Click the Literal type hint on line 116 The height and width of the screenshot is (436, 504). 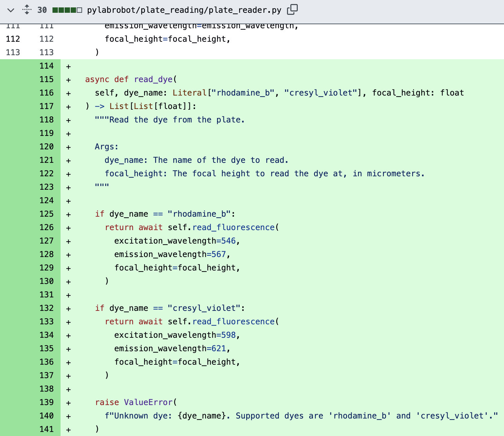point(189,93)
